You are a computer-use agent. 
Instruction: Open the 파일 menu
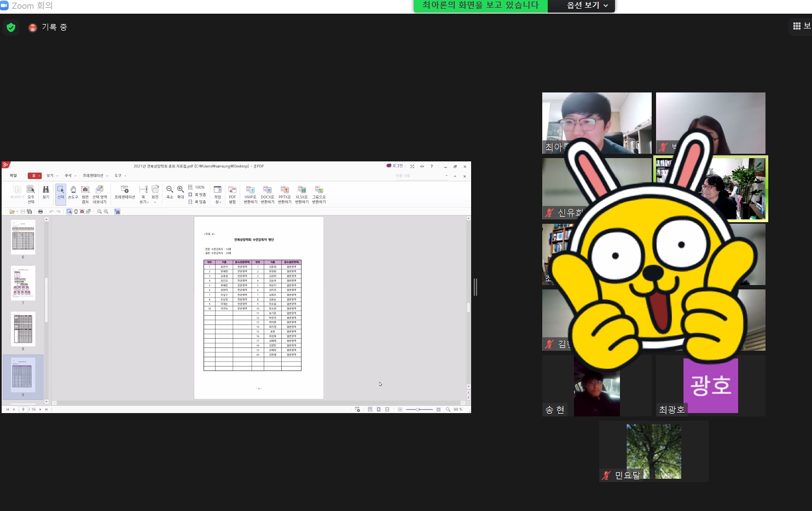pyautogui.click(x=13, y=176)
